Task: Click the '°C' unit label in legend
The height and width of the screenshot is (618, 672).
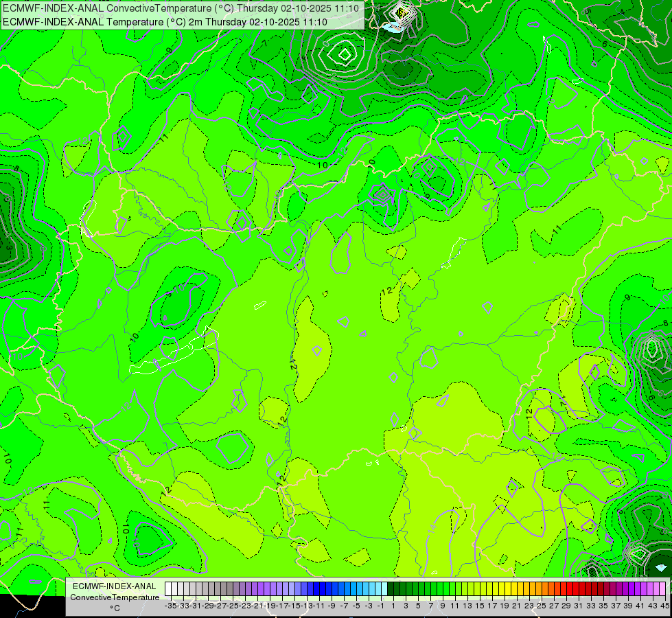Action: pyautogui.click(x=115, y=608)
